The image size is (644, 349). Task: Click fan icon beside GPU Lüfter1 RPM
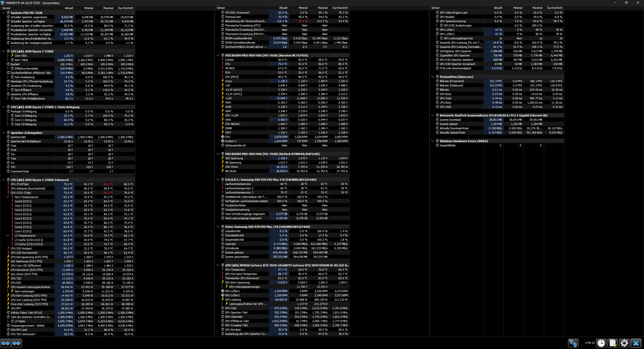coord(222,291)
